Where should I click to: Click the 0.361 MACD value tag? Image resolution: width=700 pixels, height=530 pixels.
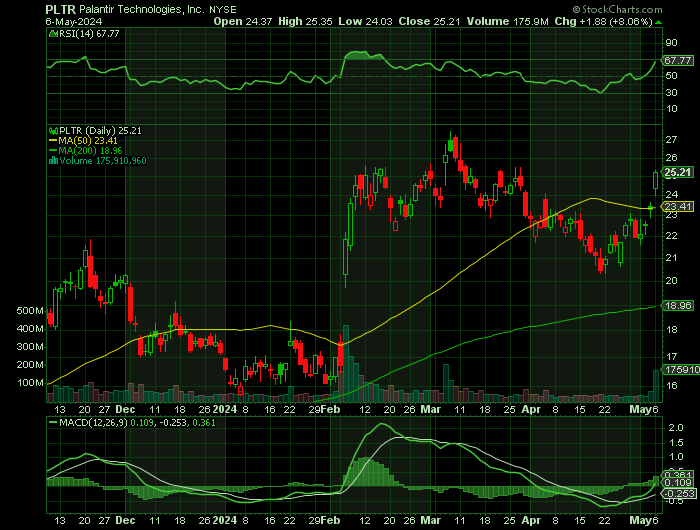tap(678, 475)
